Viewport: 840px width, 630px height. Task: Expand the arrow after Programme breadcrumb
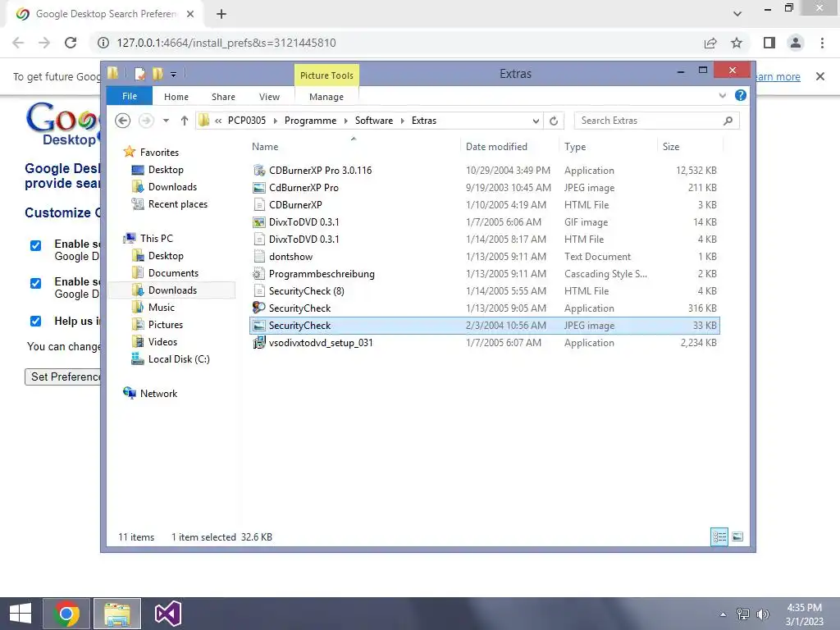(345, 121)
